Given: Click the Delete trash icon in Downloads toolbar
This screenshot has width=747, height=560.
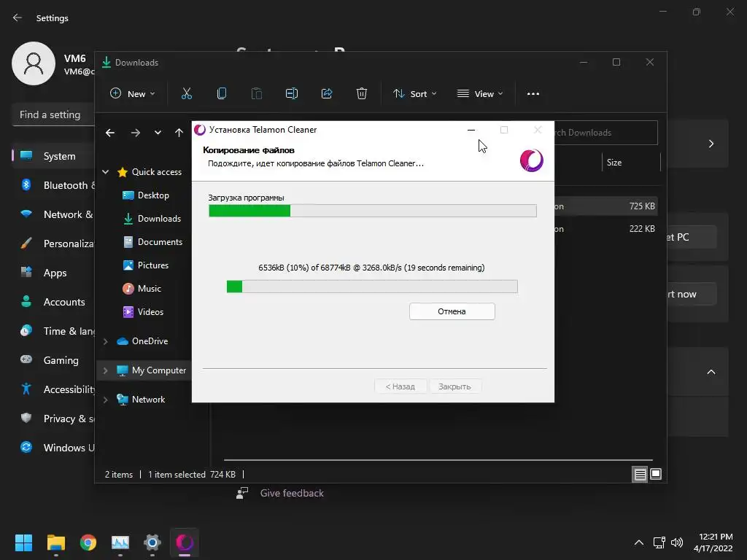Looking at the screenshot, I should [362, 94].
